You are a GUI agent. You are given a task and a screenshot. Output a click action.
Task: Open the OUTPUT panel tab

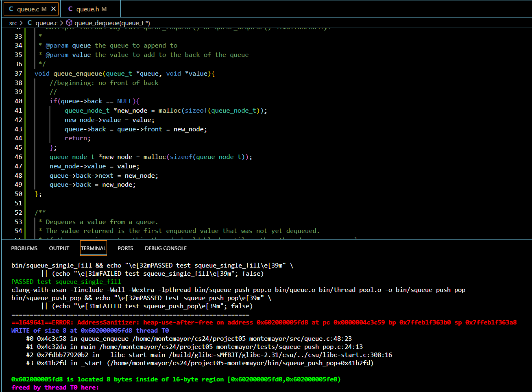click(59, 248)
